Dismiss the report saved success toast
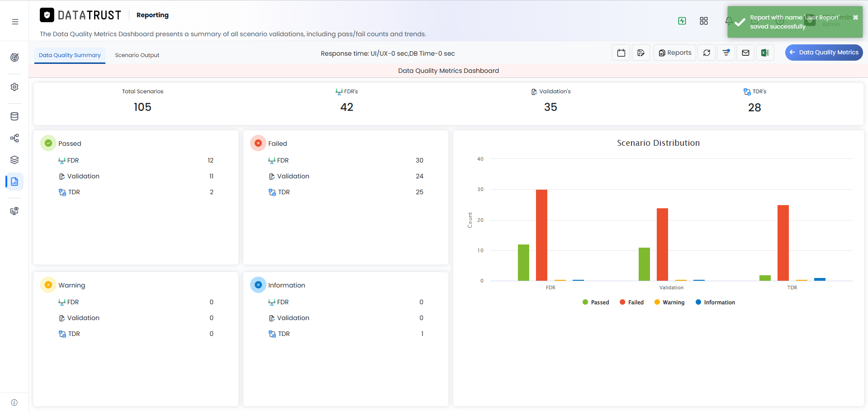Screen dimensions: 868x412 855,18
